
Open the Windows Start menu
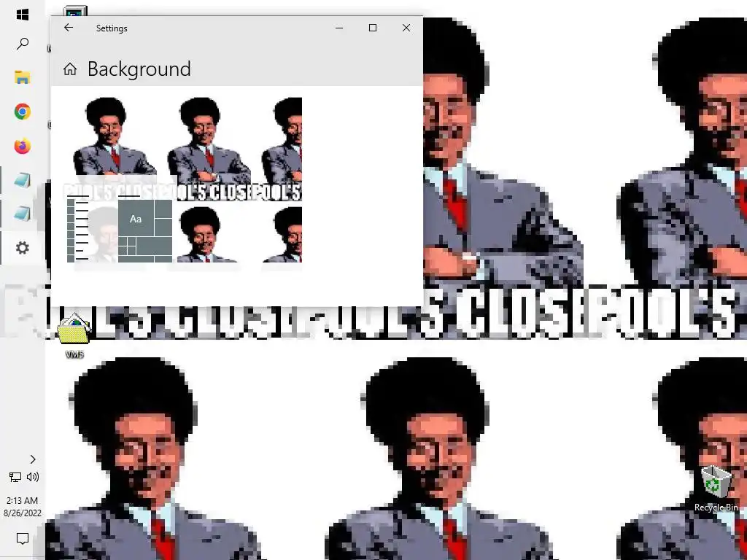23,15
